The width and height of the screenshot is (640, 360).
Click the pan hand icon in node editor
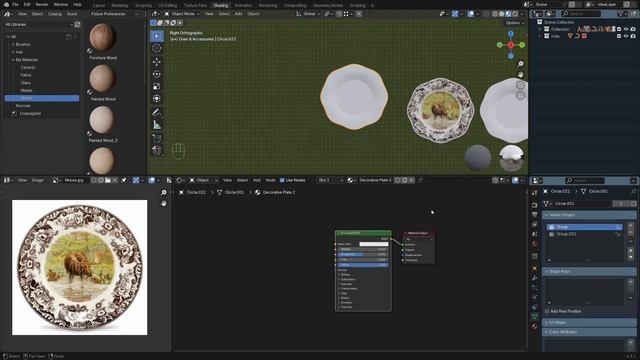[x=164, y=203]
